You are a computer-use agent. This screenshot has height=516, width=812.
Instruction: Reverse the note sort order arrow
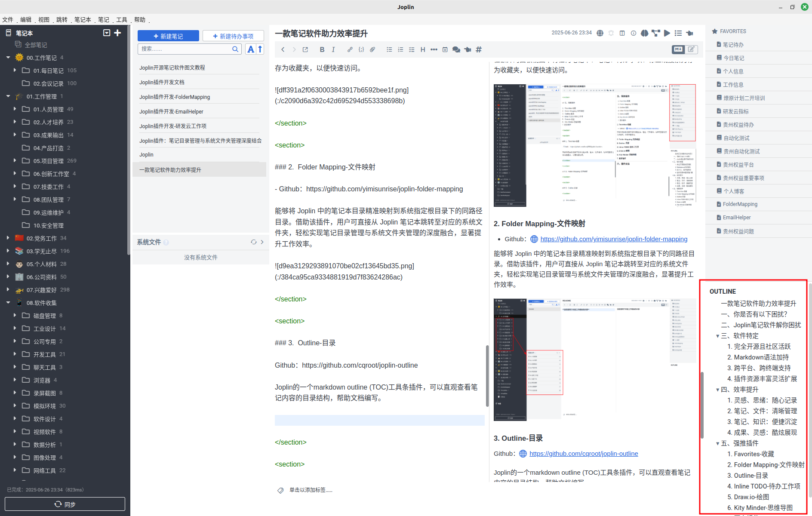[260, 49]
